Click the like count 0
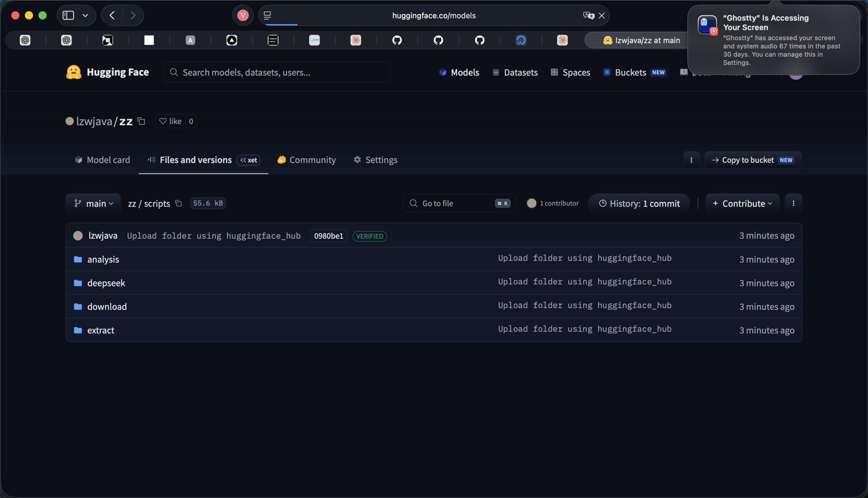This screenshot has height=498, width=868. (191, 121)
